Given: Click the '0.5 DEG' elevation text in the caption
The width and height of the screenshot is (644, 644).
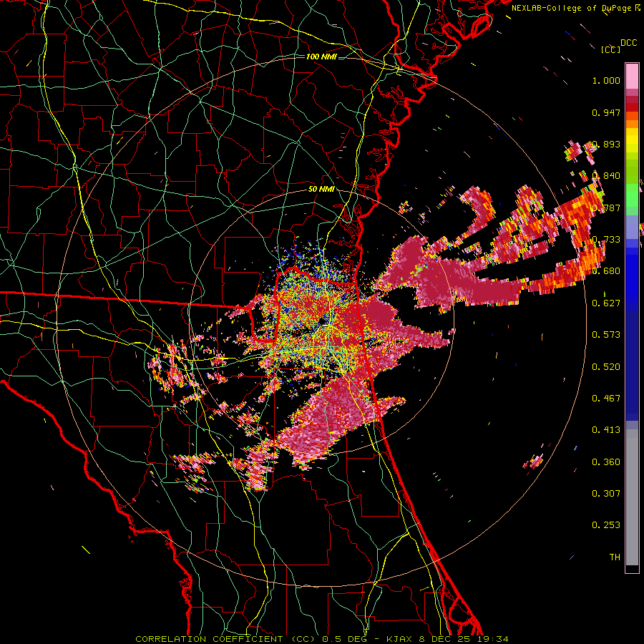Looking at the screenshot, I should pos(344,639).
